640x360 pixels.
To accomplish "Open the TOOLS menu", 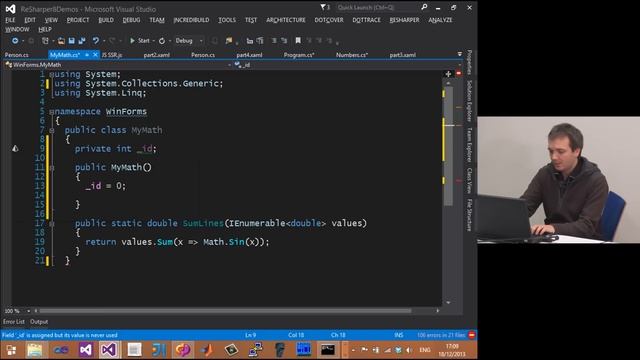I will (x=227, y=20).
